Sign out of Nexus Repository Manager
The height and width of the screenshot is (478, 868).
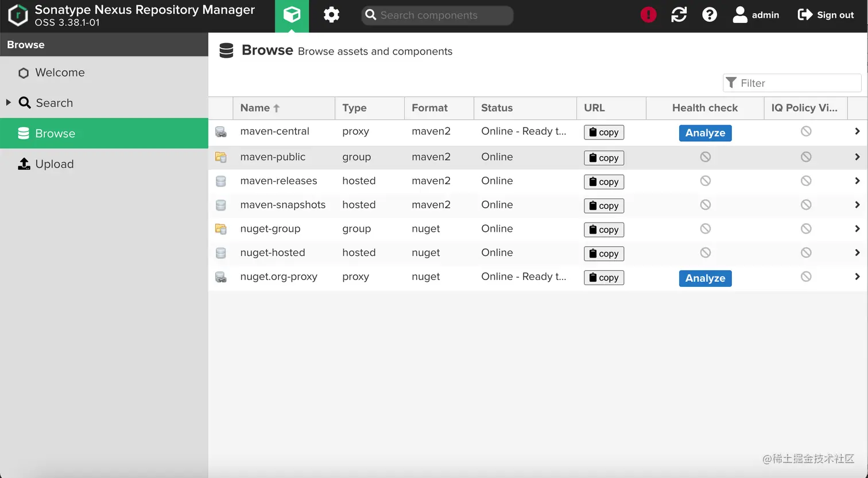pyautogui.click(x=826, y=15)
